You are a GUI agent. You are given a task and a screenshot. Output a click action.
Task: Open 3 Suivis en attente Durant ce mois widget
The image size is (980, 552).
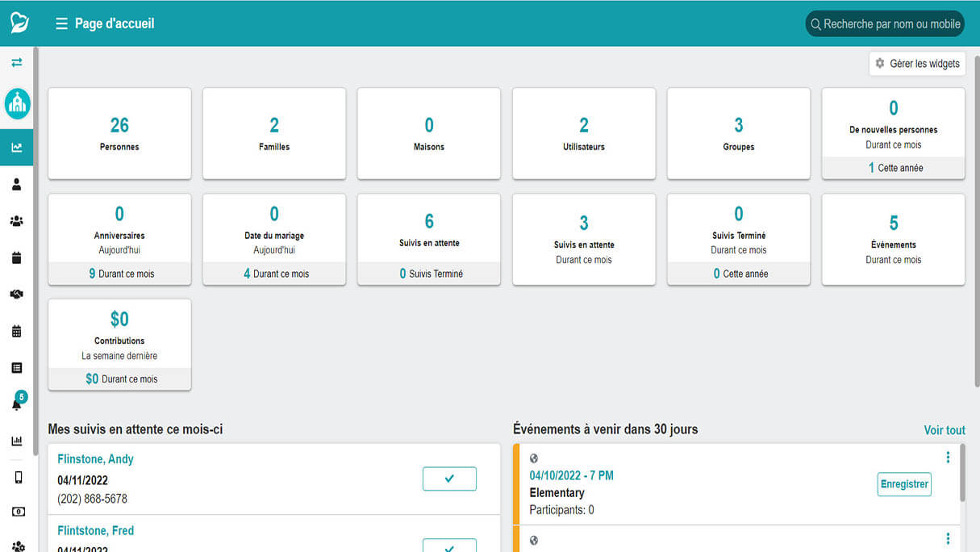click(584, 239)
